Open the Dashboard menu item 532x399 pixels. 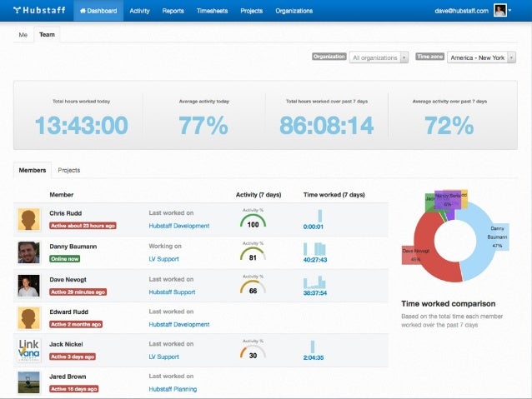98,11
